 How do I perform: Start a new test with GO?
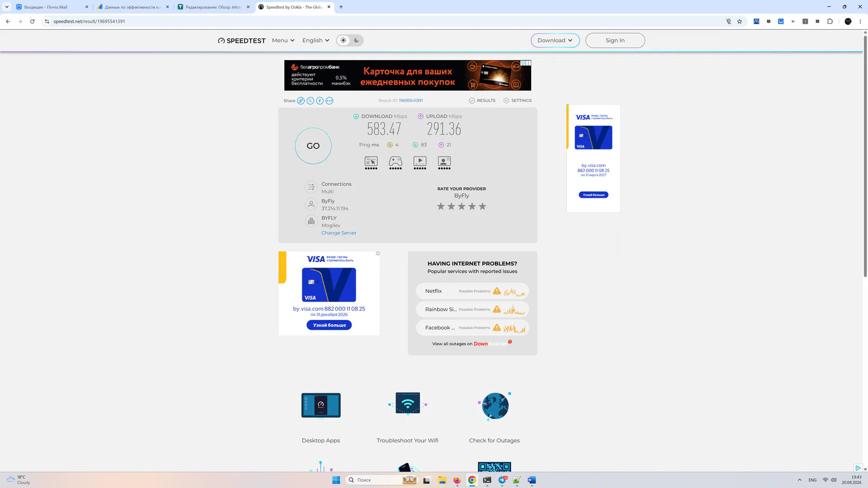coord(313,146)
